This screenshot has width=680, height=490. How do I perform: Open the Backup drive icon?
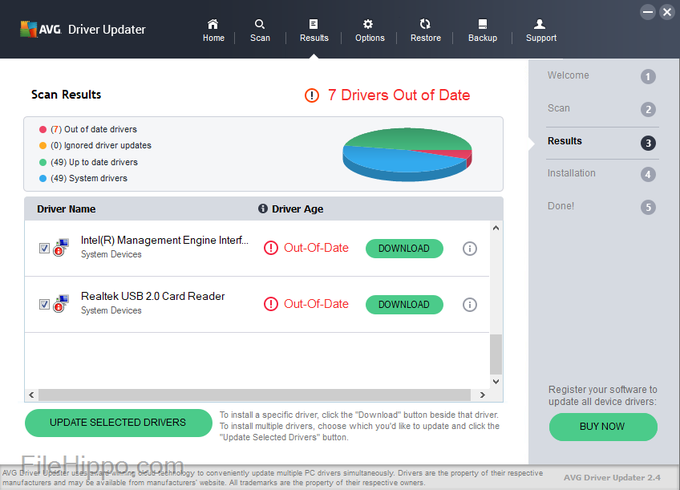482,24
